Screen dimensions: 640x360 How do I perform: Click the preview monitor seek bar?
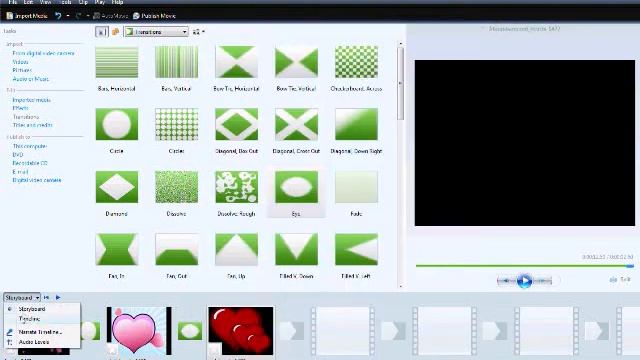coord(525,266)
